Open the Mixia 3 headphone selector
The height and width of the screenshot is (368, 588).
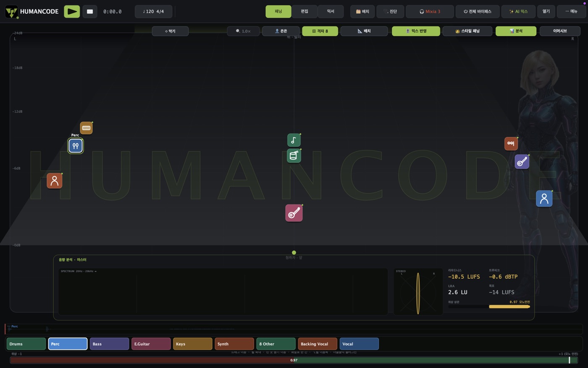pos(430,11)
